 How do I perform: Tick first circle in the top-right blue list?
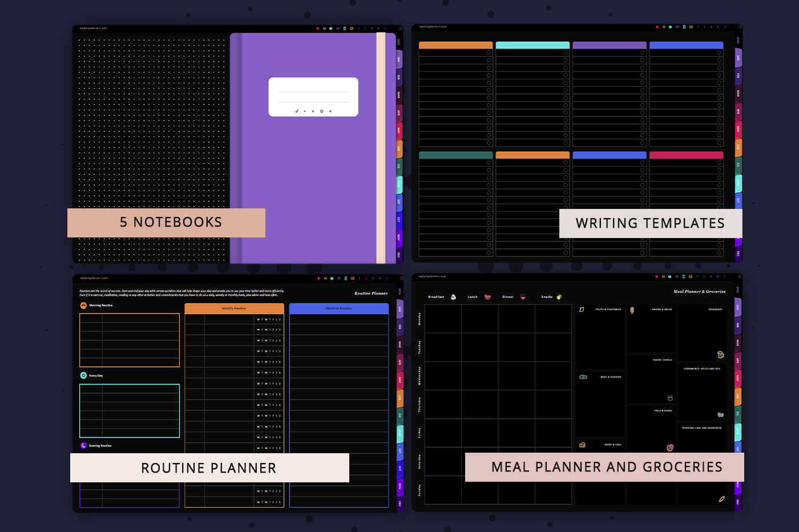[x=719, y=53]
